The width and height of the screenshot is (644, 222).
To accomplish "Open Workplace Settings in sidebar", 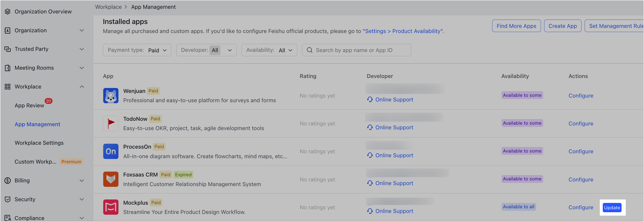I will (39, 143).
